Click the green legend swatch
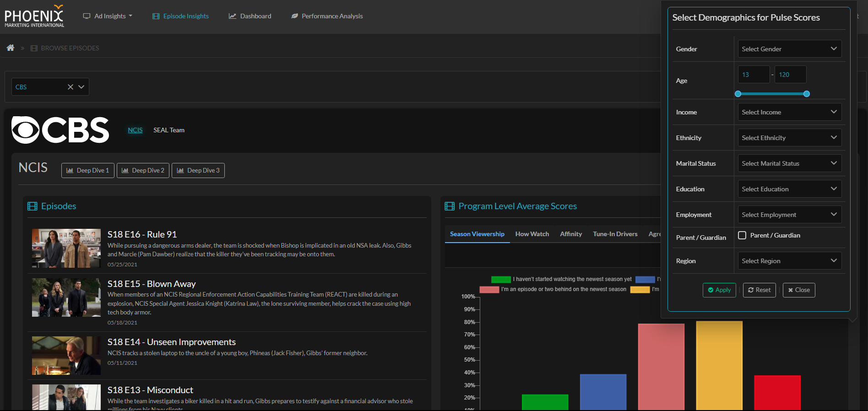This screenshot has width=868, height=411. pyautogui.click(x=501, y=279)
